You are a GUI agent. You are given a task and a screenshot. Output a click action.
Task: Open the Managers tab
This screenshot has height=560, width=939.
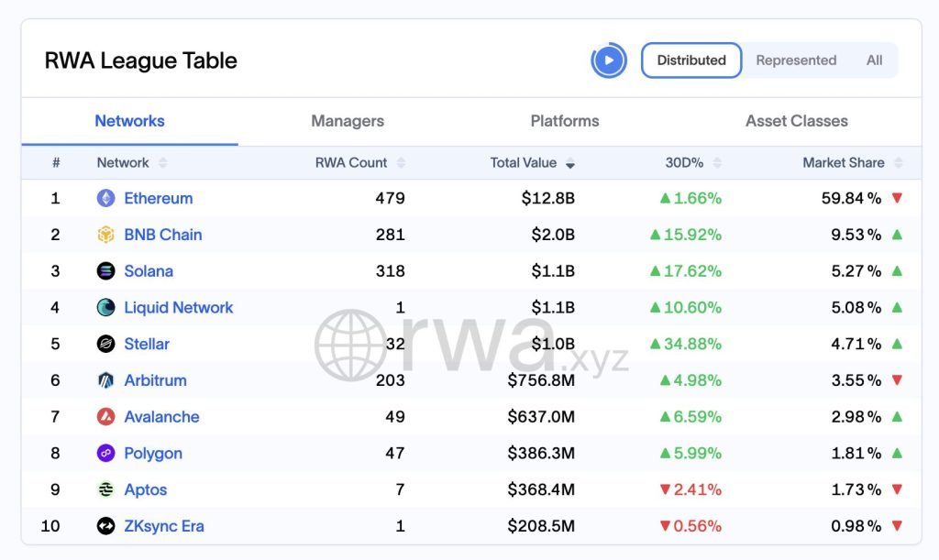coord(348,121)
